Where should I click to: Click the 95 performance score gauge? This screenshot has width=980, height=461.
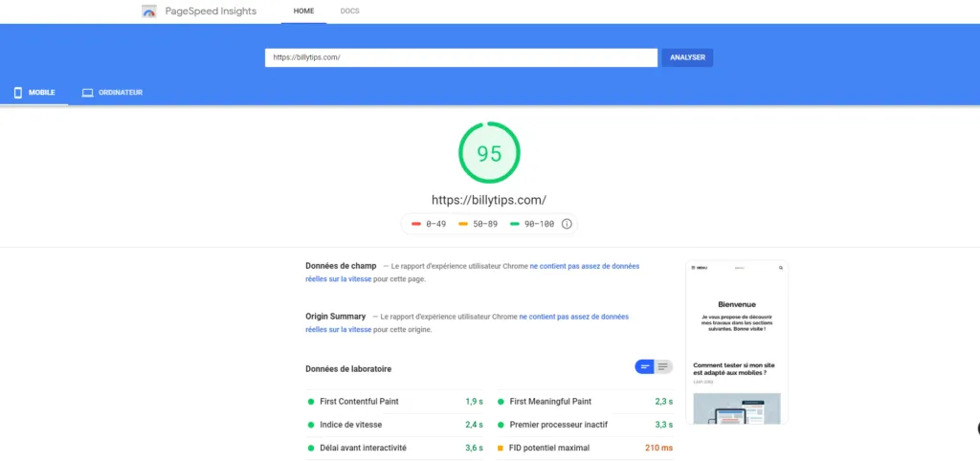(489, 153)
